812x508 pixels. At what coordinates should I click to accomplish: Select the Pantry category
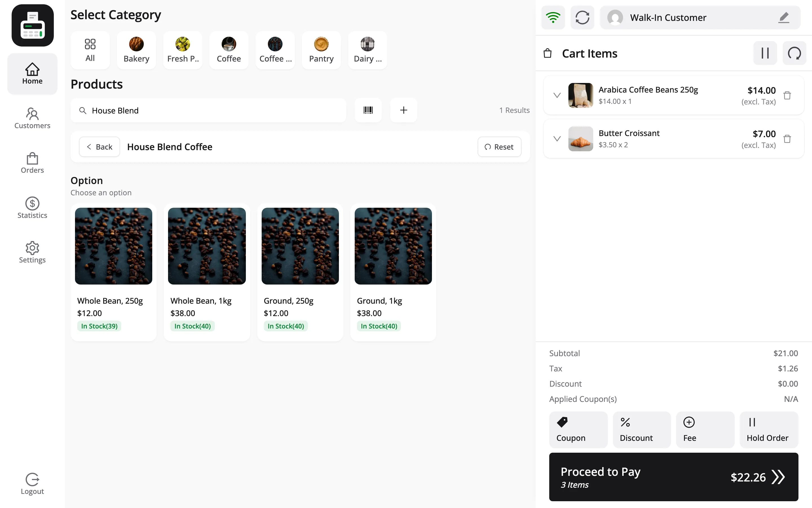pos(321,51)
